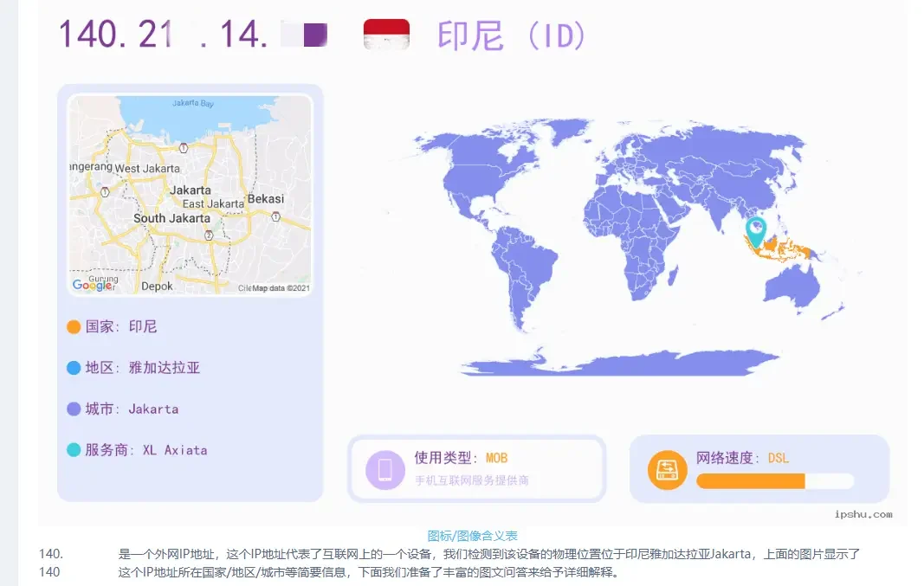Click the Google logo on the map

(x=92, y=285)
